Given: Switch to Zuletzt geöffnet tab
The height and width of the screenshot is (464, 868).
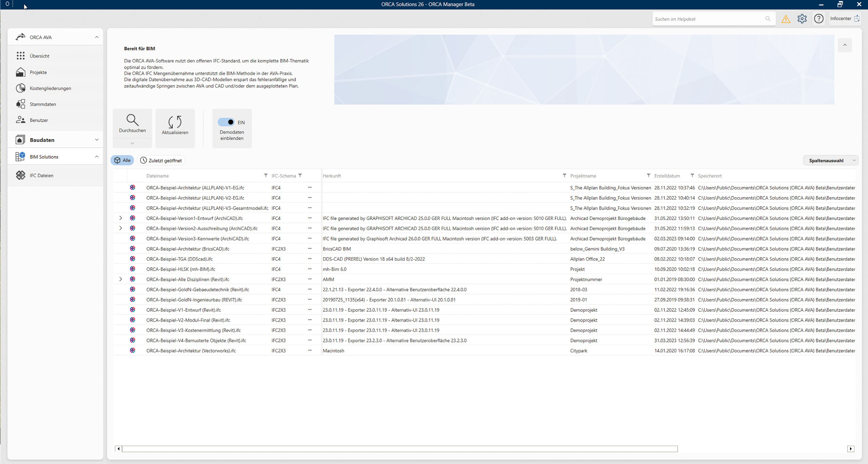Looking at the screenshot, I should pos(161,161).
